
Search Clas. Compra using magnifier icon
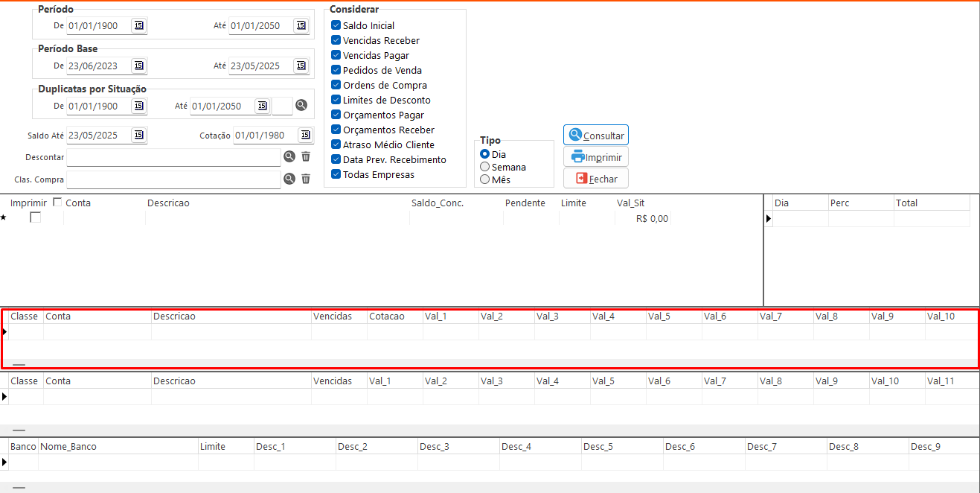pos(289,179)
